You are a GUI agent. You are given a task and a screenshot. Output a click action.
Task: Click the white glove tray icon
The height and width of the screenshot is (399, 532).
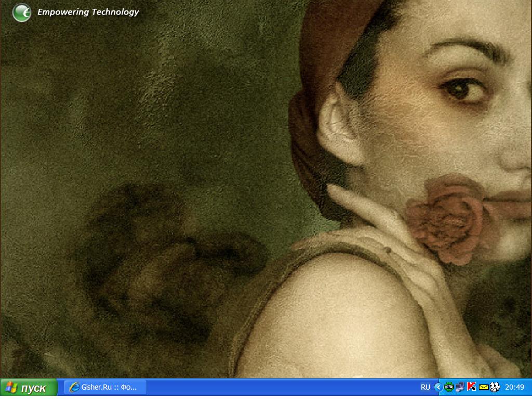tap(495, 387)
